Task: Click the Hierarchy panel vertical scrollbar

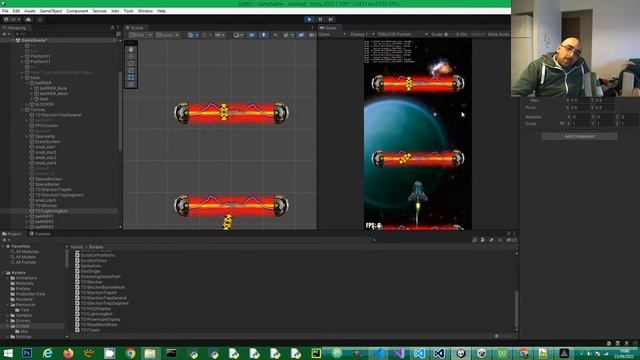Action: click(x=120, y=112)
